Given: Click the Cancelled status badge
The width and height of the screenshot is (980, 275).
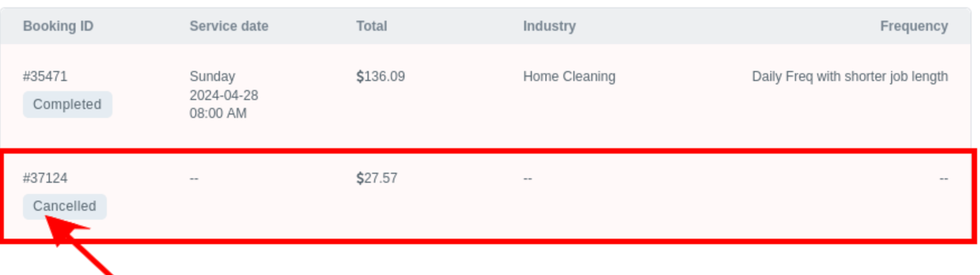Looking at the screenshot, I should pyautogui.click(x=64, y=206).
